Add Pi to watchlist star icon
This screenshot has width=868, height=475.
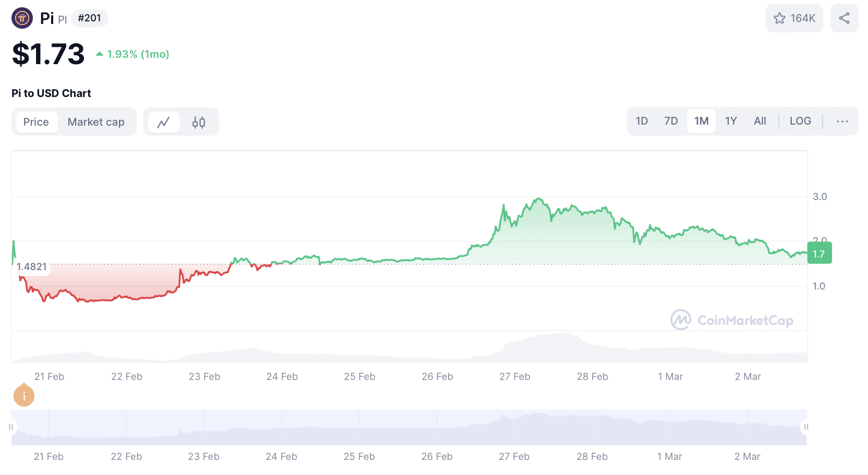pyautogui.click(x=780, y=19)
